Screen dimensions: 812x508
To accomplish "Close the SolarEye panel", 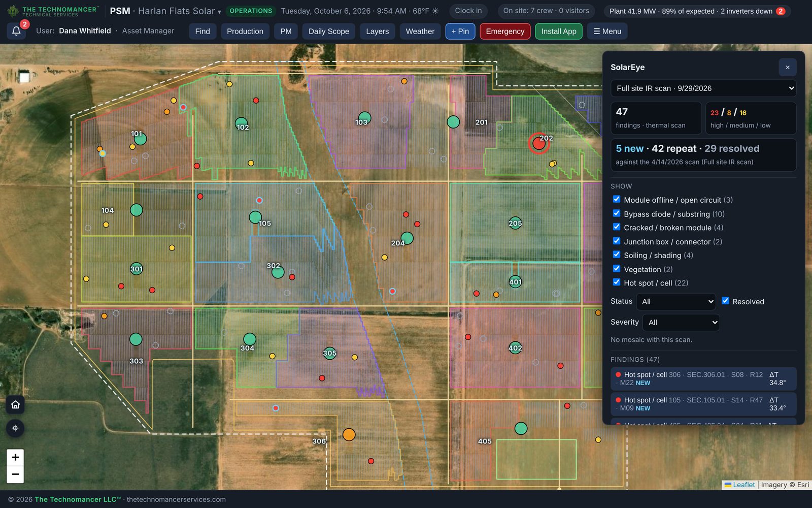I will tap(788, 67).
